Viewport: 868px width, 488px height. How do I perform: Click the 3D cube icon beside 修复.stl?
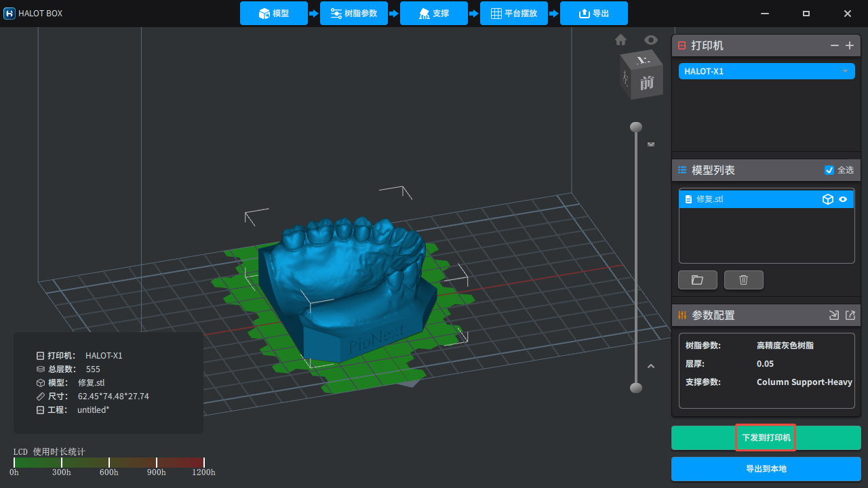pos(827,199)
